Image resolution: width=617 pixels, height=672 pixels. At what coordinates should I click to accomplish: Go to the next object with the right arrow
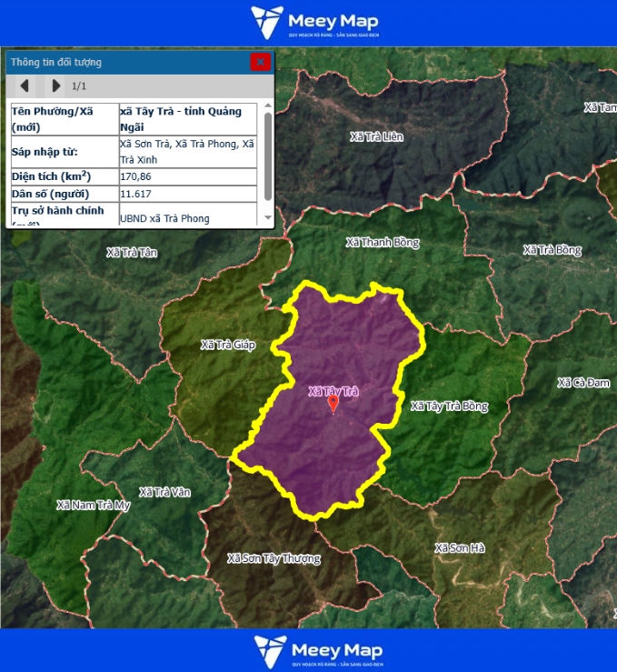pos(55,85)
